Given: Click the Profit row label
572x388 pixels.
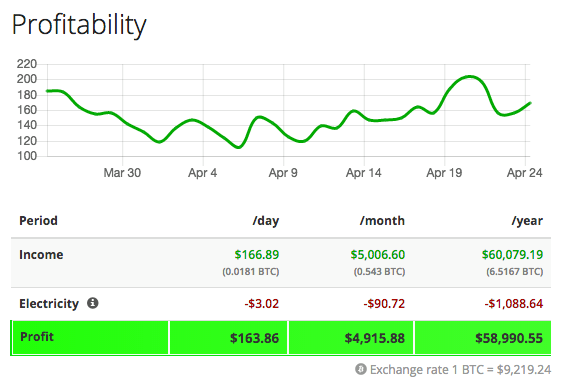Looking at the screenshot, I should (37, 336).
